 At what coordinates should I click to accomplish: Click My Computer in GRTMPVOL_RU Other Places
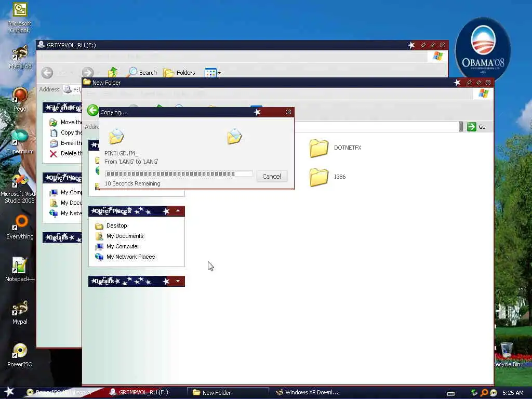(66, 192)
